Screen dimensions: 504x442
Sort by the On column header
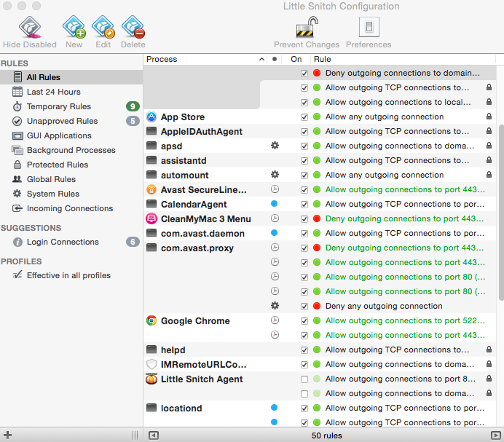[x=296, y=59]
